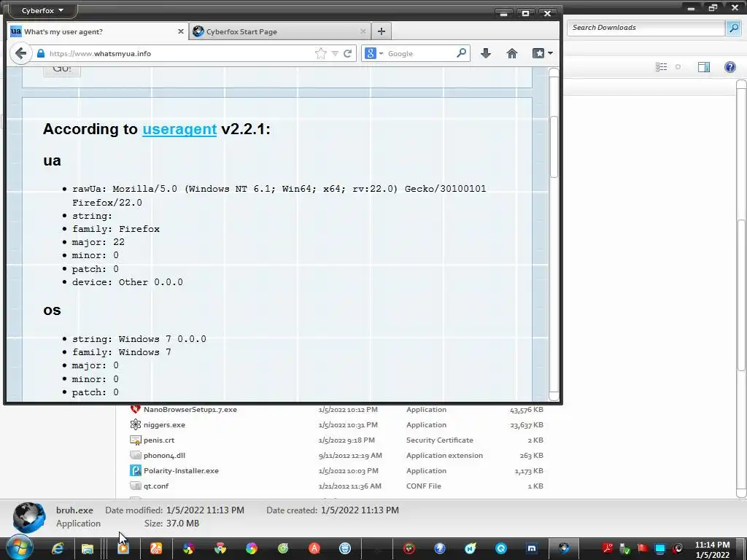Open the Windows Start menu orb
Screen dimensions: 747x560
(20, 548)
